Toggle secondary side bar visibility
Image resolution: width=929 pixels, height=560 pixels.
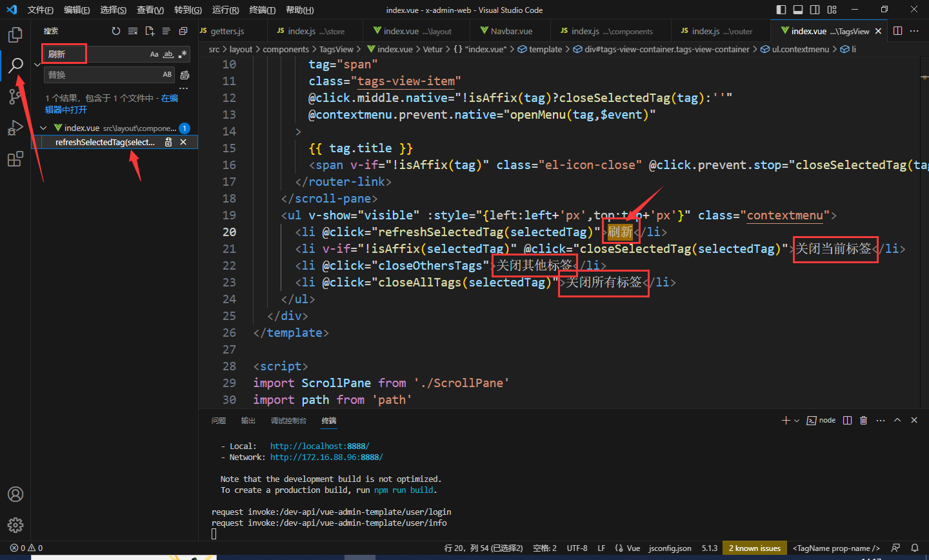click(815, 10)
